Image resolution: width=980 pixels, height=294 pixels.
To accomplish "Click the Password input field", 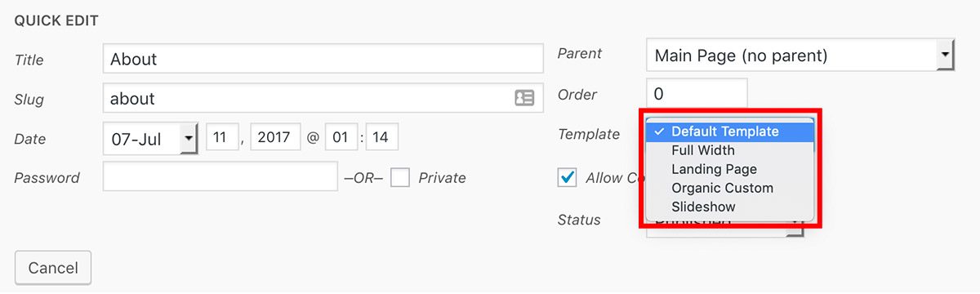I will click(220, 176).
